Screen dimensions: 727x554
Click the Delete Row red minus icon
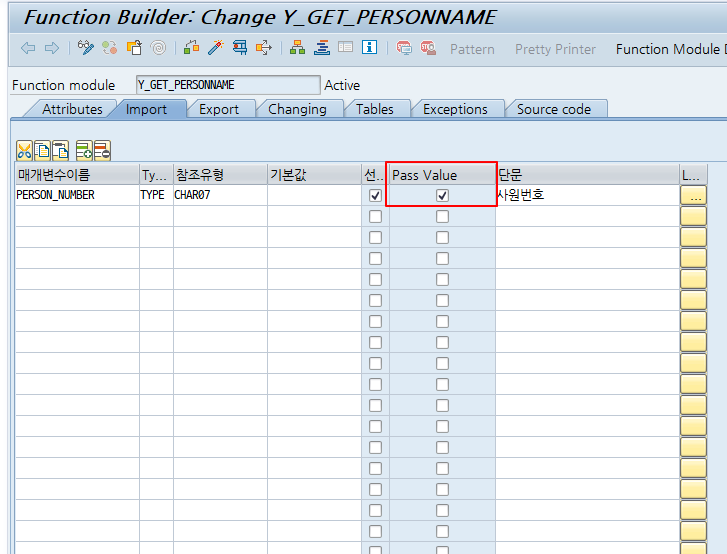pos(102,151)
